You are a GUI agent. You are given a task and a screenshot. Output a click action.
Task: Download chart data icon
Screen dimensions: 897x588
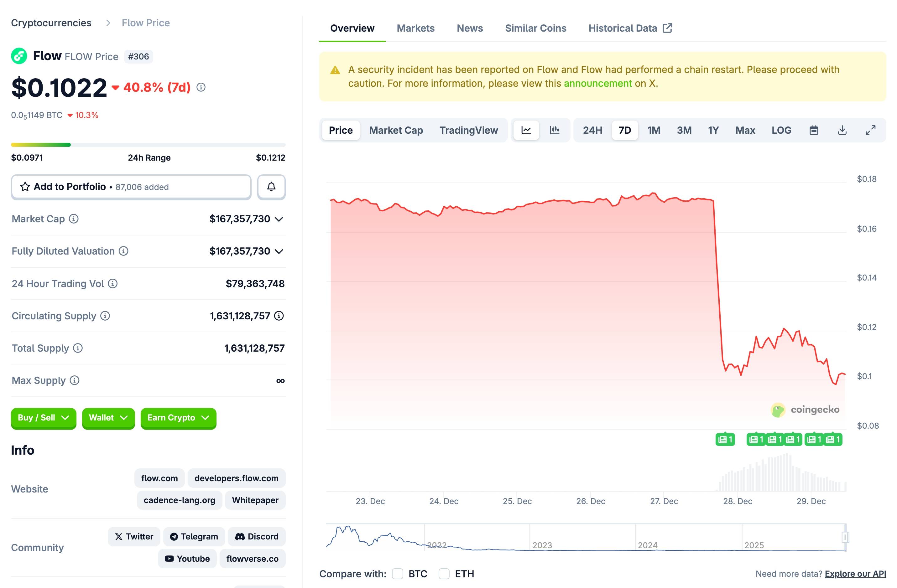click(x=842, y=130)
